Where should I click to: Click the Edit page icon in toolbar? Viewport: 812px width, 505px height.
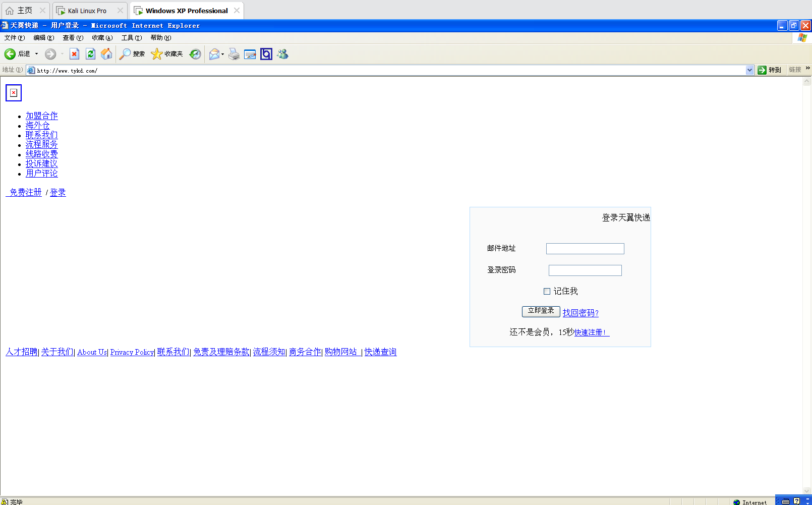(x=250, y=54)
